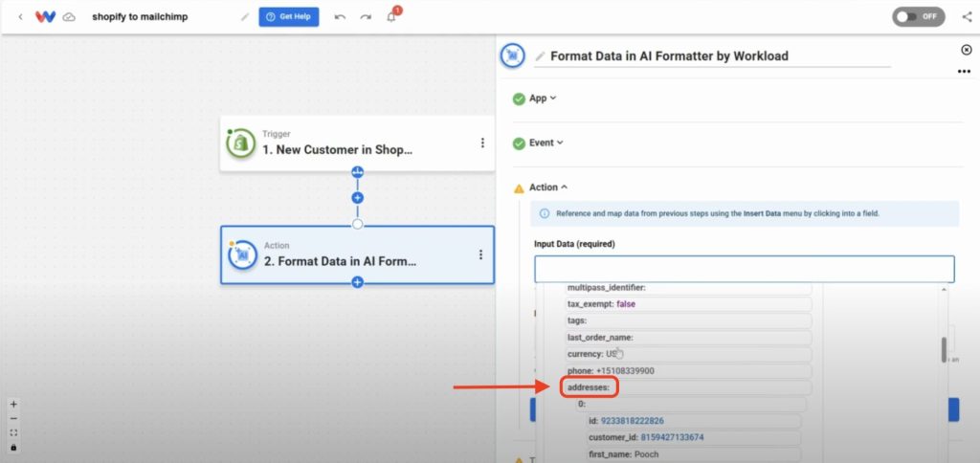
Task: Edit workflow name with pencil icon
Action: [244, 17]
